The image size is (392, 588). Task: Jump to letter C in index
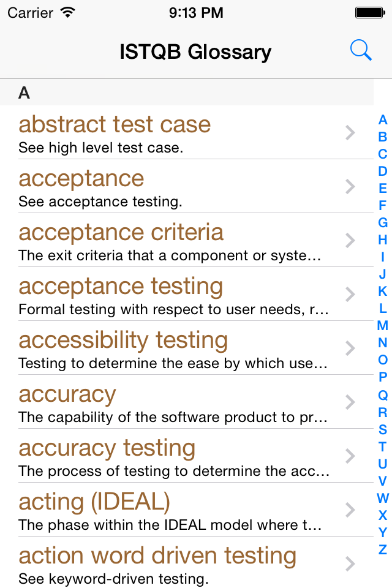(x=382, y=154)
